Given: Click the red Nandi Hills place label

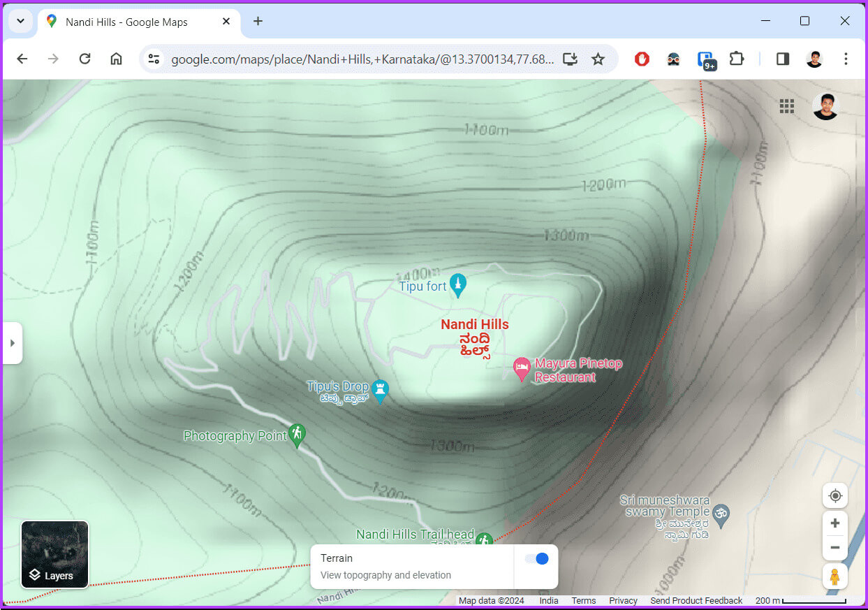Looking at the screenshot, I should point(475,337).
